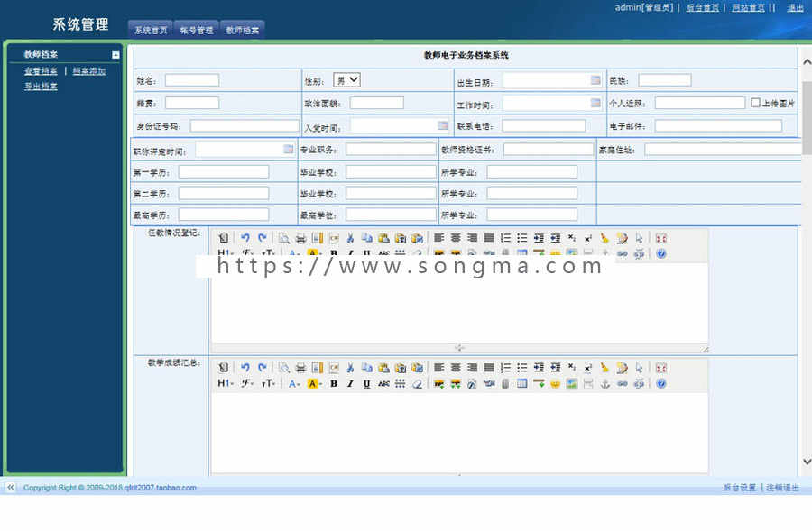This screenshot has width=812, height=531.
Task: Open H1 heading dropdown in 教学成绩汇总 editor
Action: (x=226, y=383)
